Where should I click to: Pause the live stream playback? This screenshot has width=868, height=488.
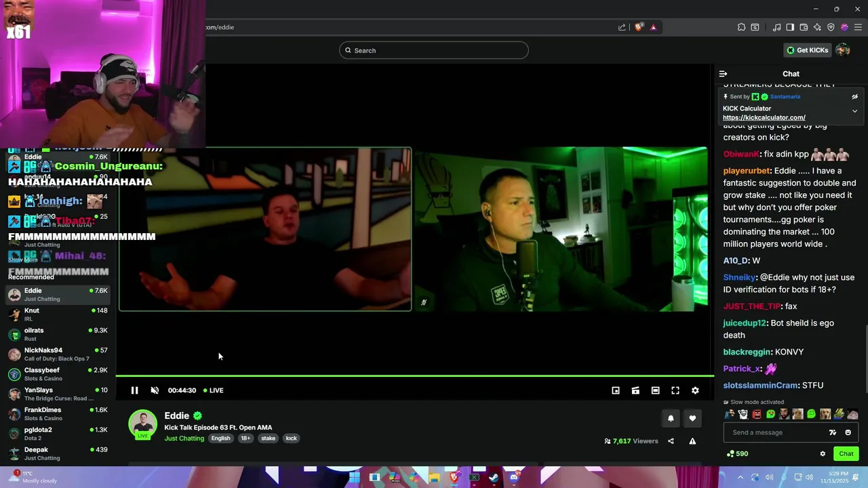tap(134, 390)
